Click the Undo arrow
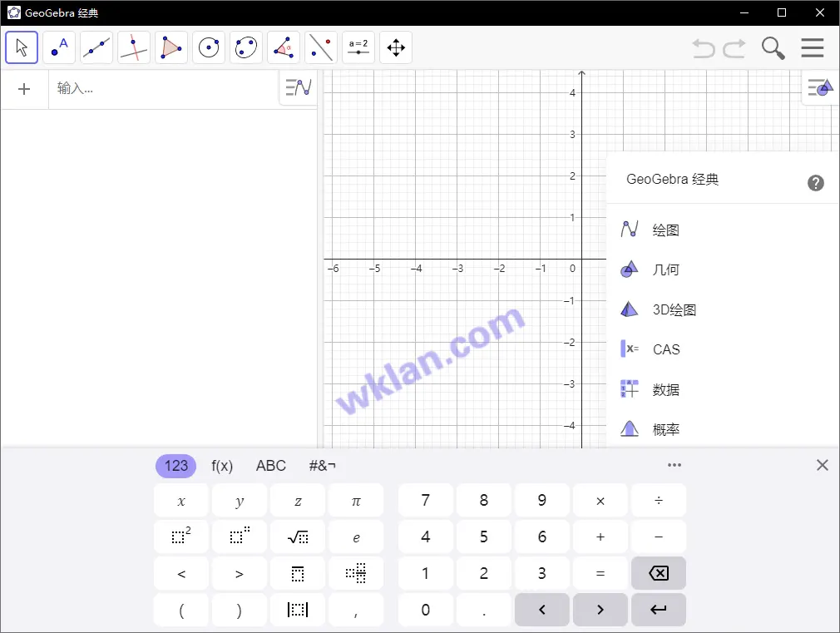Screen dimensions: 840x633 pyautogui.click(x=704, y=48)
